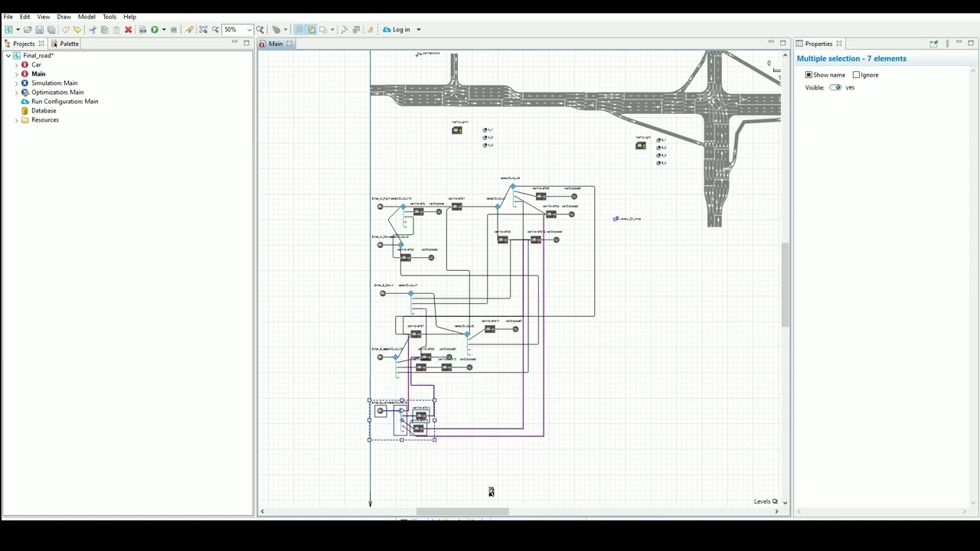Select the right trafficLight block near the intersection
The width and height of the screenshot is (980, 551).
point(641,145)
